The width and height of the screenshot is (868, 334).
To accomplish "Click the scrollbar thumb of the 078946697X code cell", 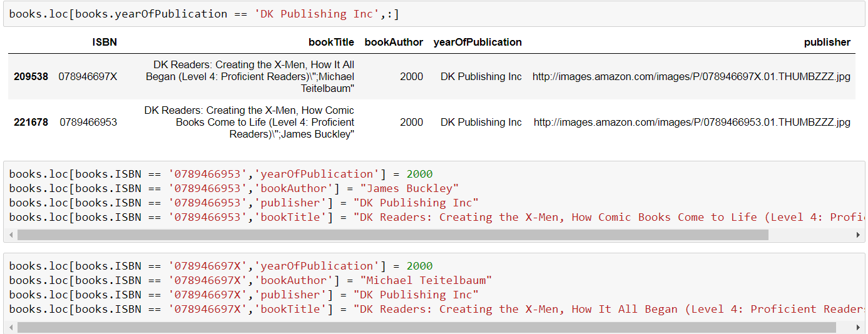I will coord(426,327).
